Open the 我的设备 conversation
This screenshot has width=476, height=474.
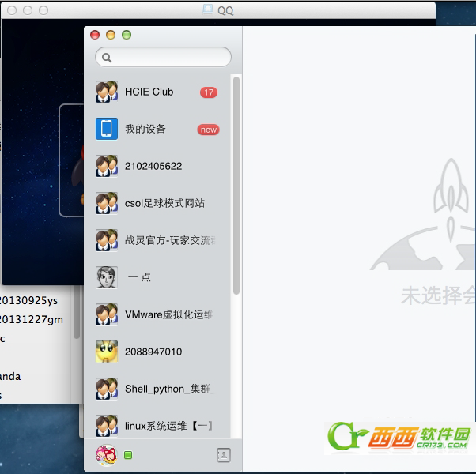[157, 129]
